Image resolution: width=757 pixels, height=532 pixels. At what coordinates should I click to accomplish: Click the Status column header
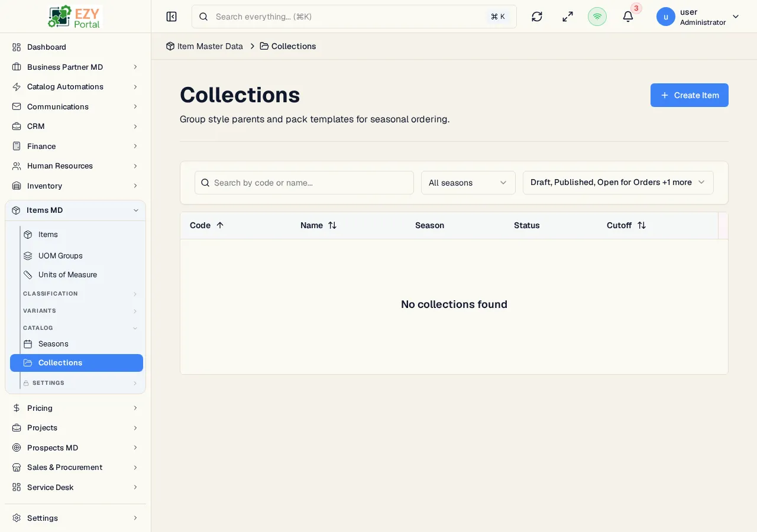[527, 225]
